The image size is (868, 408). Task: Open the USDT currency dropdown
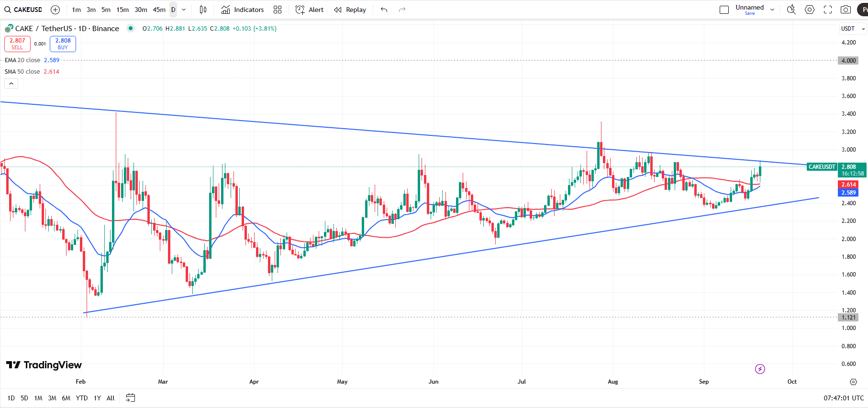click(853, 29)
